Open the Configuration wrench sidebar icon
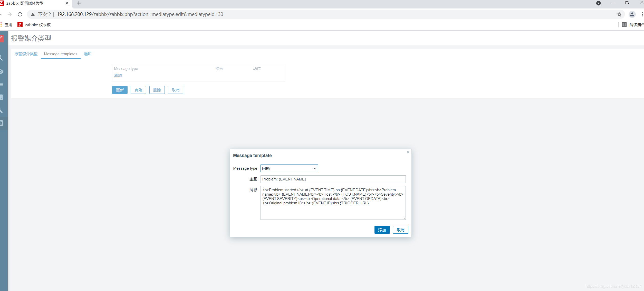 (2, 111)
